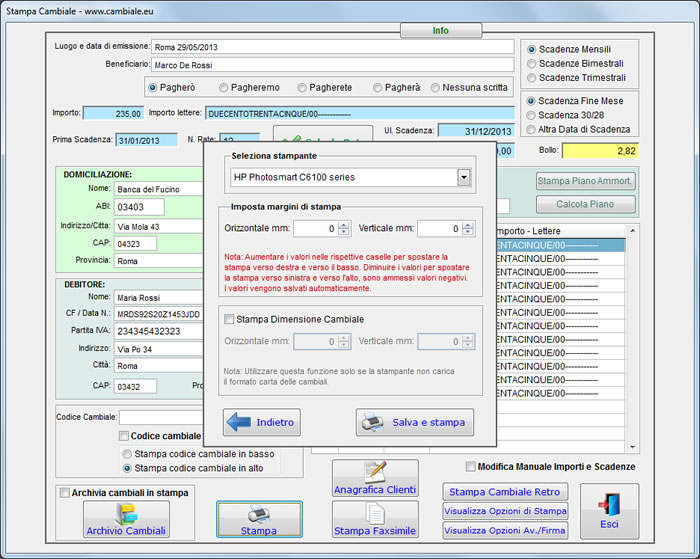Enable Stampa Dimensione Cambiale checkbox
This screenshot has height=559, width=700.
[x=229, y=319]
